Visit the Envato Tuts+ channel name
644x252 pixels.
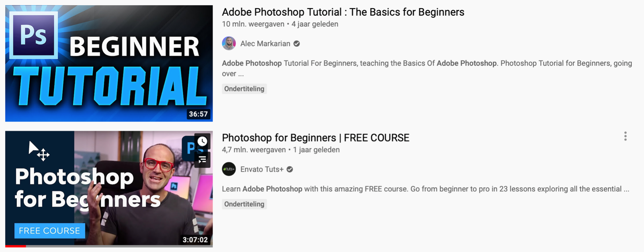262,169
